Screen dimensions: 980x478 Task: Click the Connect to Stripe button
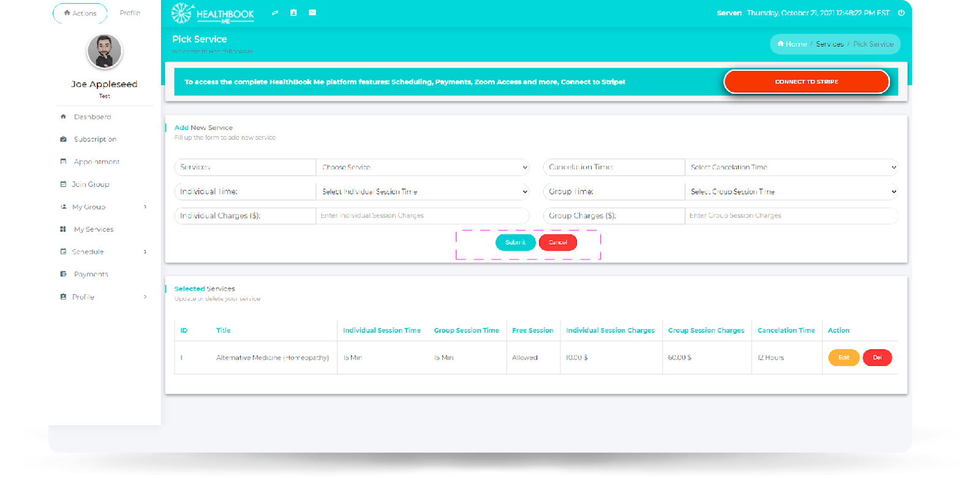[x=807, y=82]
